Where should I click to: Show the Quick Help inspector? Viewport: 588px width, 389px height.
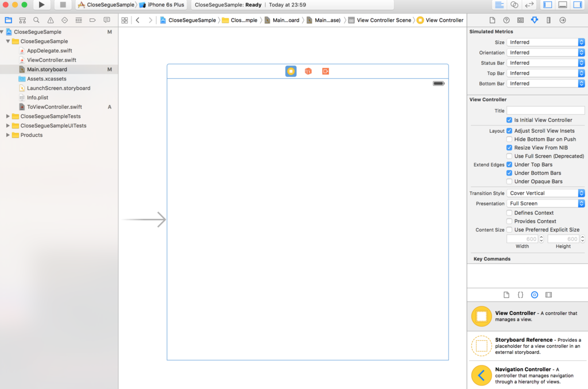[x=506, y=20]
